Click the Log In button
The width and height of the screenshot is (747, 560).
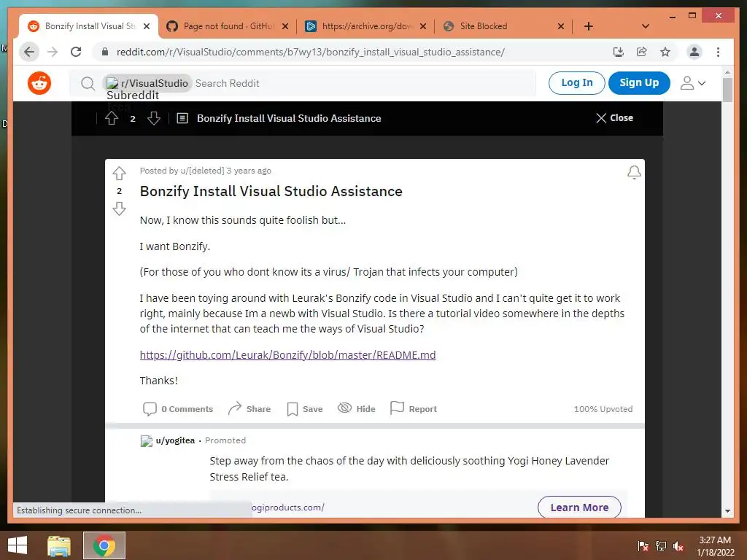577,83
